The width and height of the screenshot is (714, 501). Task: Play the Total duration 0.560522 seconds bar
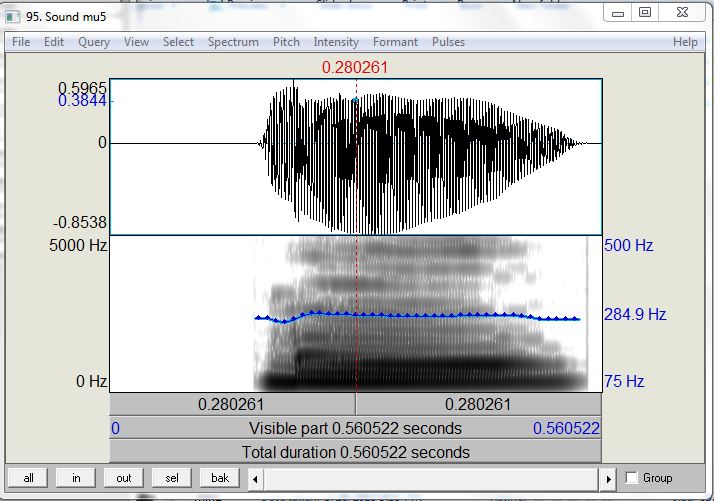356,452
